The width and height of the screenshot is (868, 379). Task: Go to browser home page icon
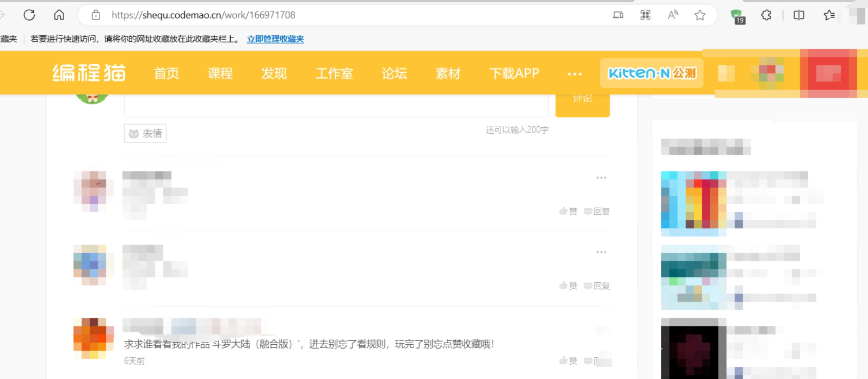click(x=59, y=15)
